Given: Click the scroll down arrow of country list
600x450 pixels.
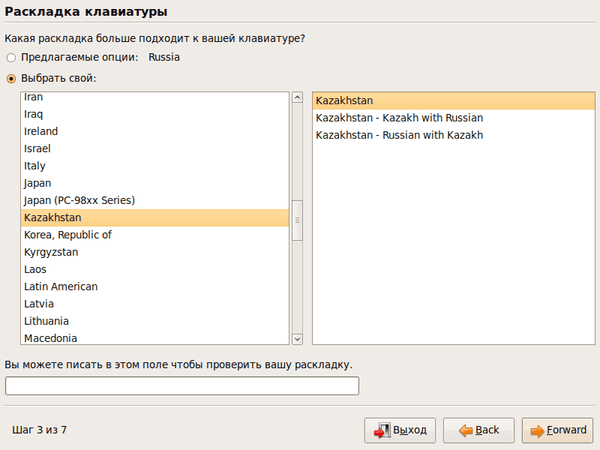Looking at the screenshot, I should tap(297, 339).
